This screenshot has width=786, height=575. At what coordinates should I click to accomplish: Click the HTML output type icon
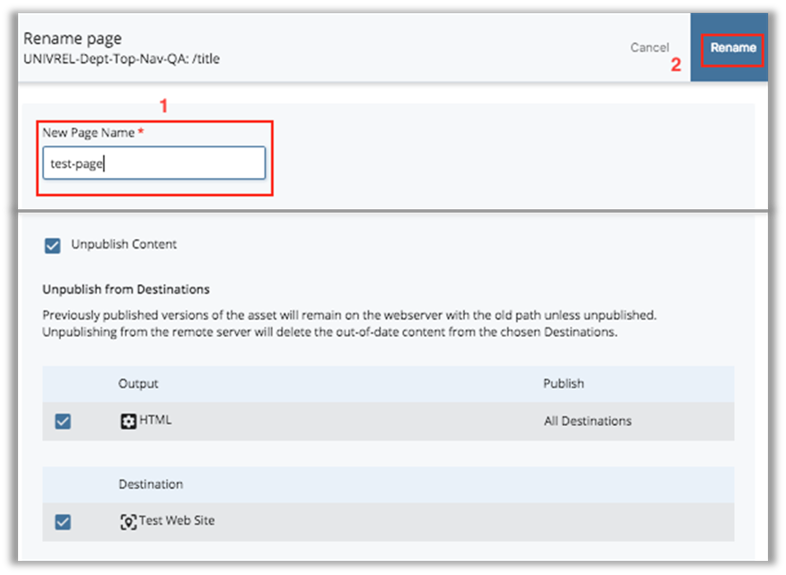click(127, 421)
